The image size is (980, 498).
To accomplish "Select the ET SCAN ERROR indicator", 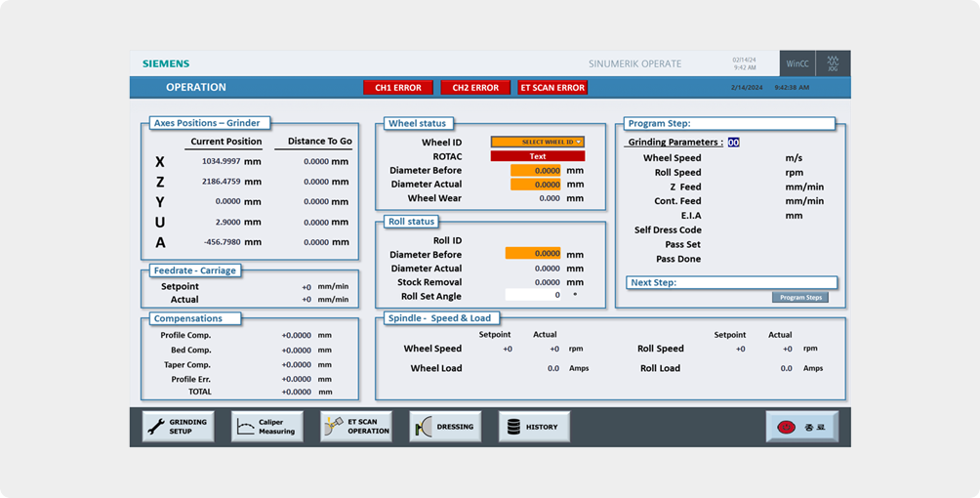I will tap(552, 88).
